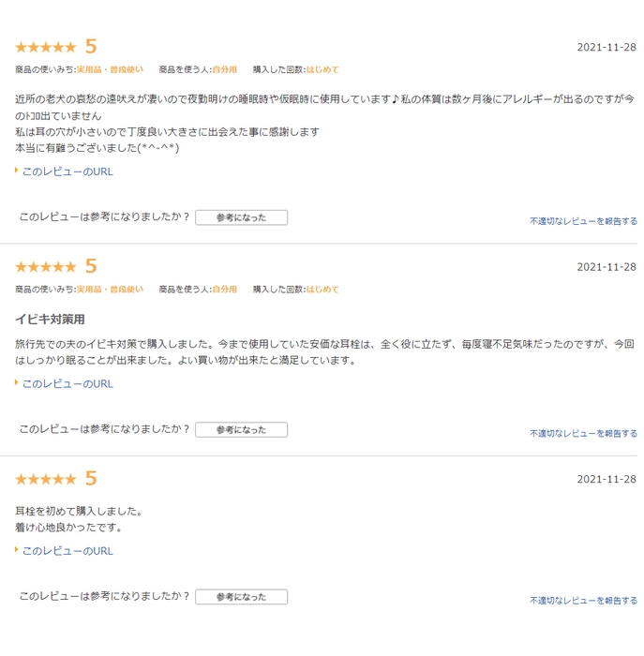Click 実用品・普段使い tag in second review
The width and height of the screenshot is (644, 656).
[110, 290]
